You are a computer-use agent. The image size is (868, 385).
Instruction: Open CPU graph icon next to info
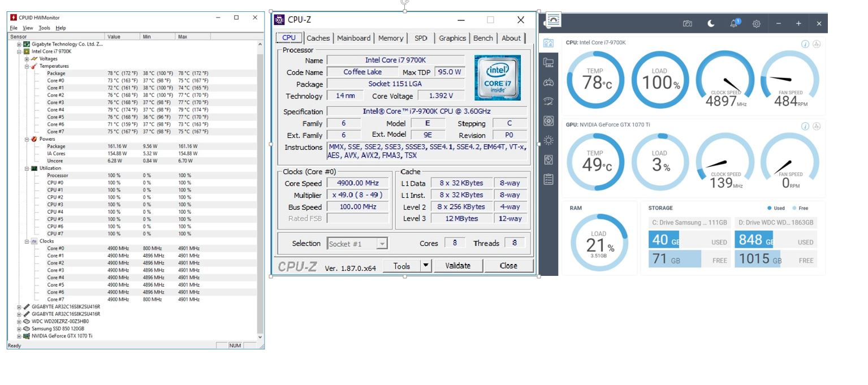coord(817,44)
